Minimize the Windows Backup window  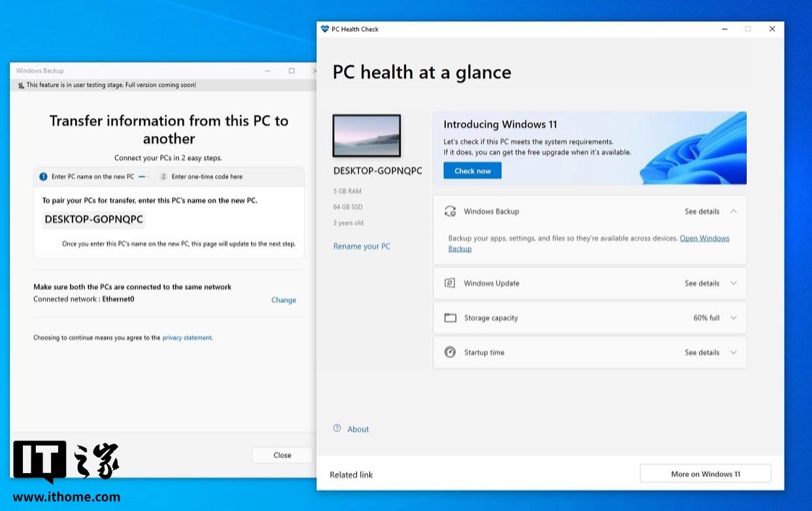pyautogui.click(x=267, y=71)
